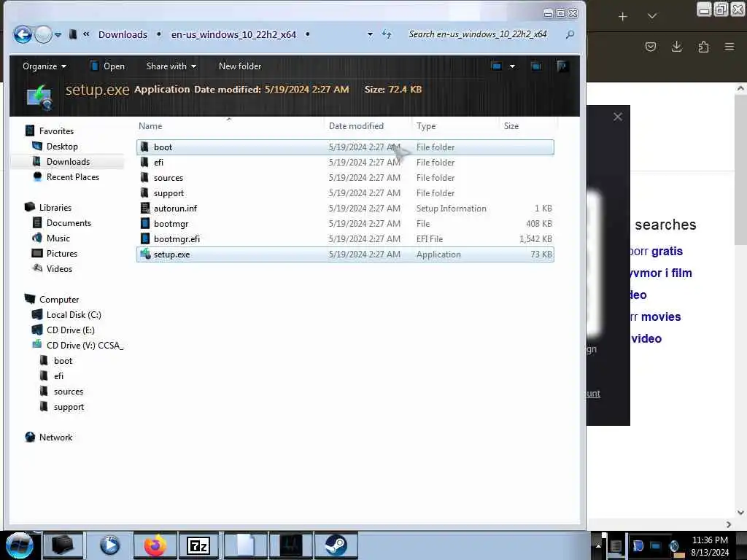747x560 pixels.
Task: Open the Firefox extensions icon
Action: (x=703, y=47)
